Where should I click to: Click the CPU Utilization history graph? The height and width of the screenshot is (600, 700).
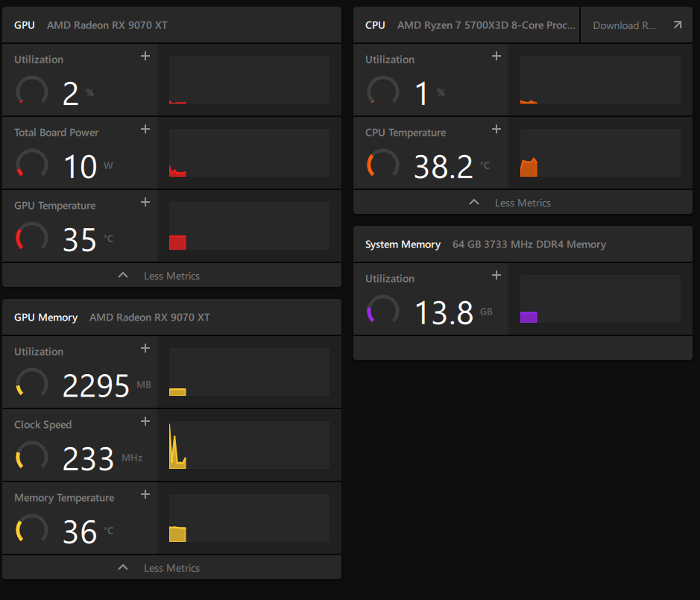pos(600,80)
